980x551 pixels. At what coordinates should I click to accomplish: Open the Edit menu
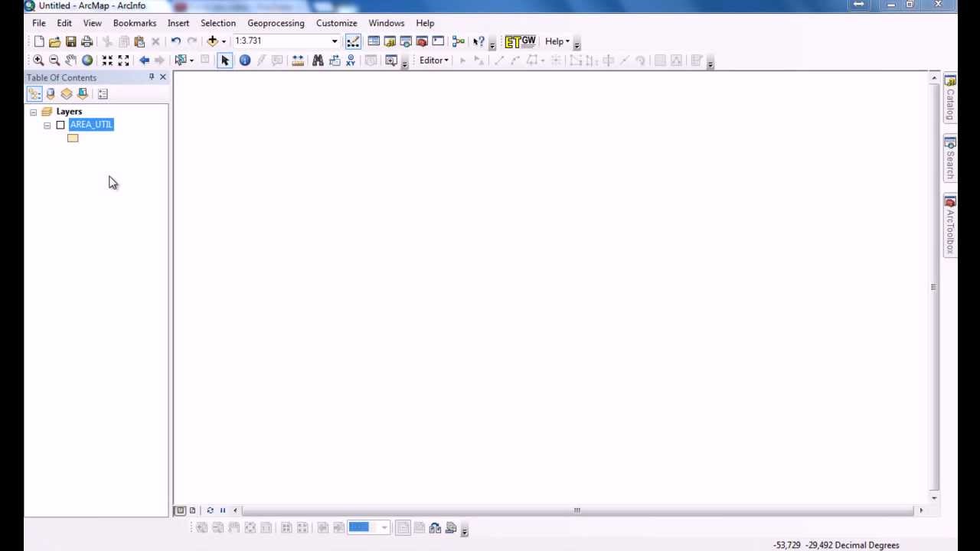click(x=64, y=23)
